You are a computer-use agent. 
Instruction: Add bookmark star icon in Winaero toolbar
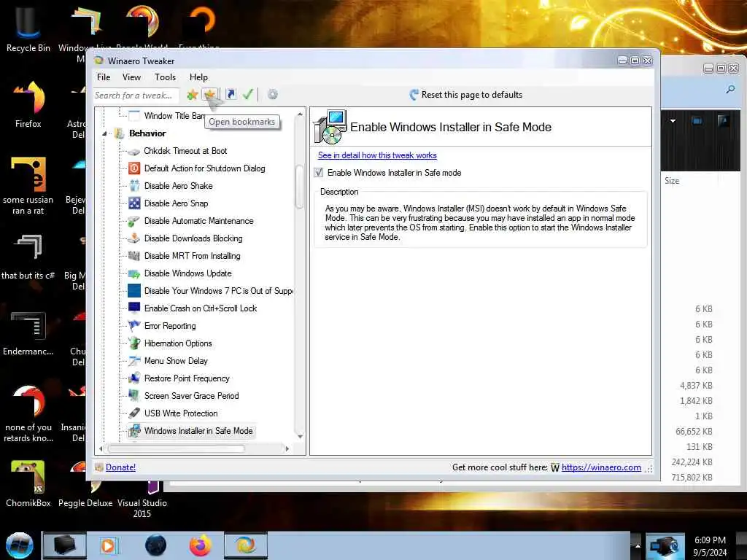193,95
